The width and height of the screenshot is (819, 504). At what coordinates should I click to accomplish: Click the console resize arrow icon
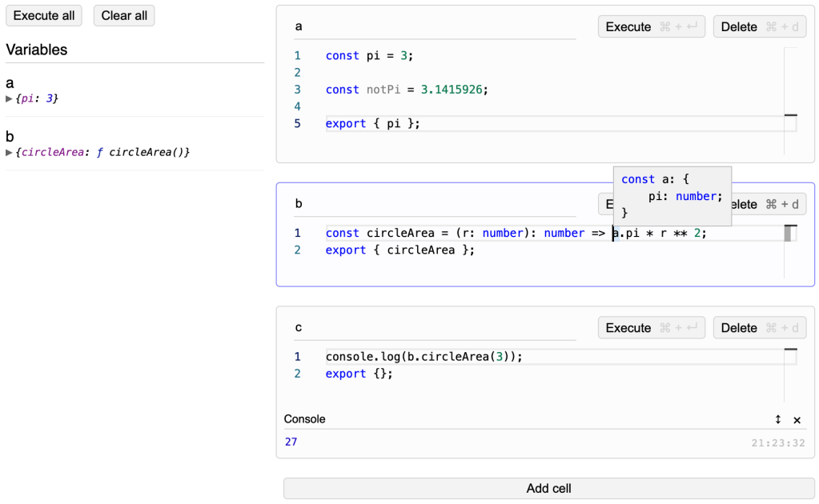[x=778, y=420]
